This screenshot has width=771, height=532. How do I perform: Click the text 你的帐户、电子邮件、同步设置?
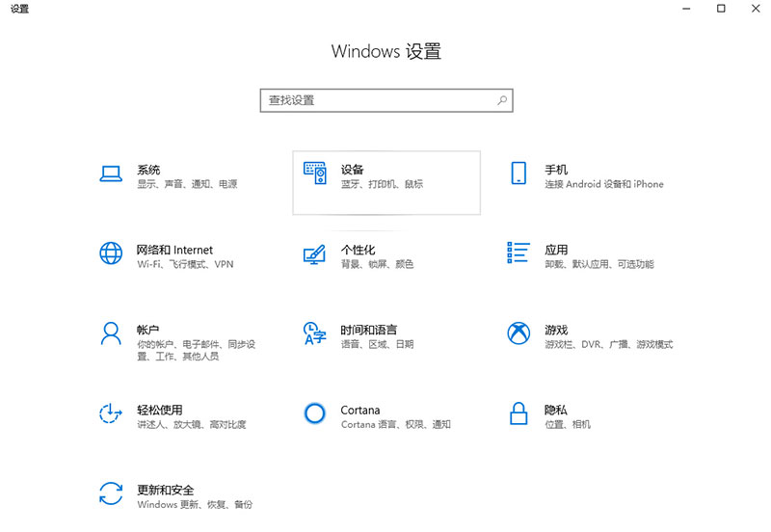[197, 350]
